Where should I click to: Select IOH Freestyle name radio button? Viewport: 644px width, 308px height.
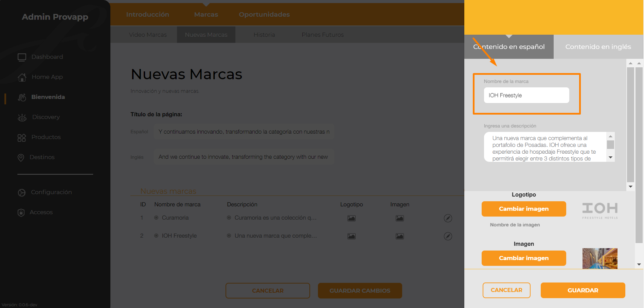pos(156,236)
